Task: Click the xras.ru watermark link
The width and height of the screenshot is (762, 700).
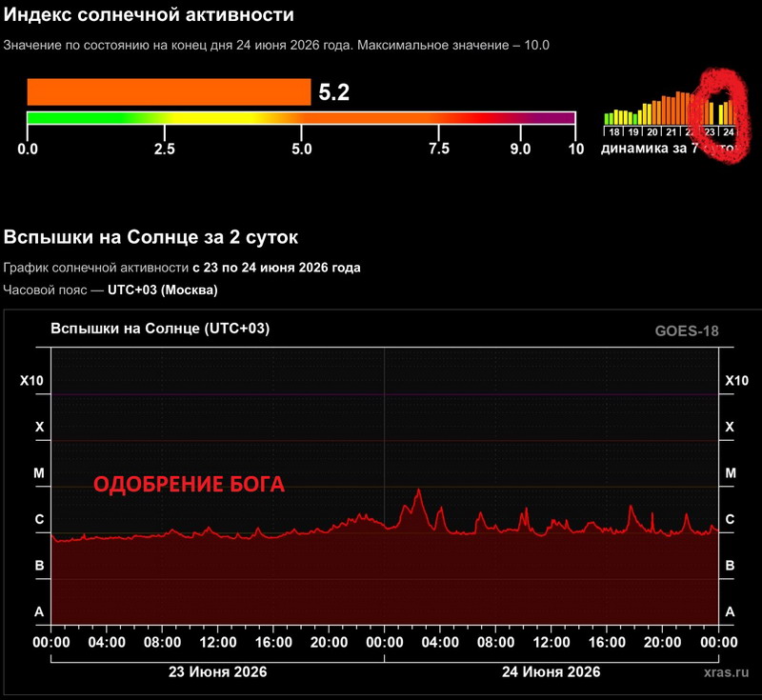Action: [x=726, y=671]
